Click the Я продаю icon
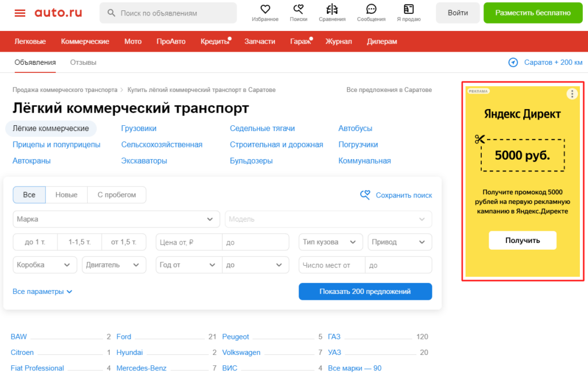 408,9
